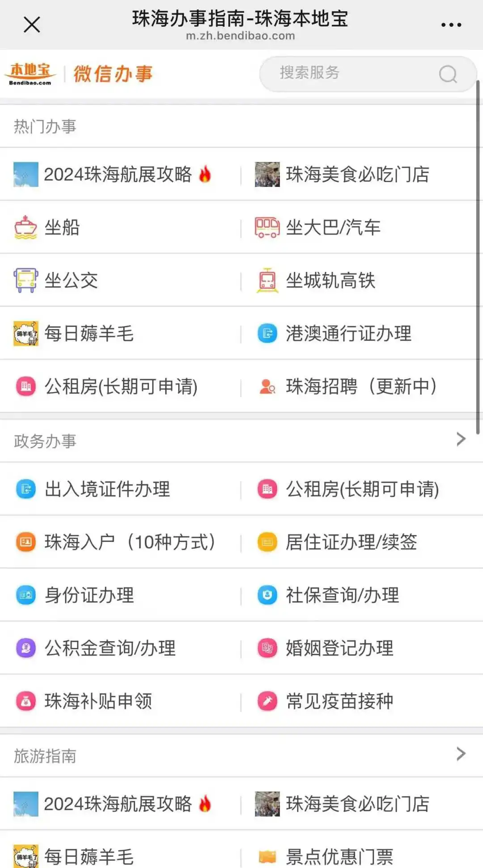
Task: Expand the 政务办事 section arrow
Action: click(x=461, y=440)
